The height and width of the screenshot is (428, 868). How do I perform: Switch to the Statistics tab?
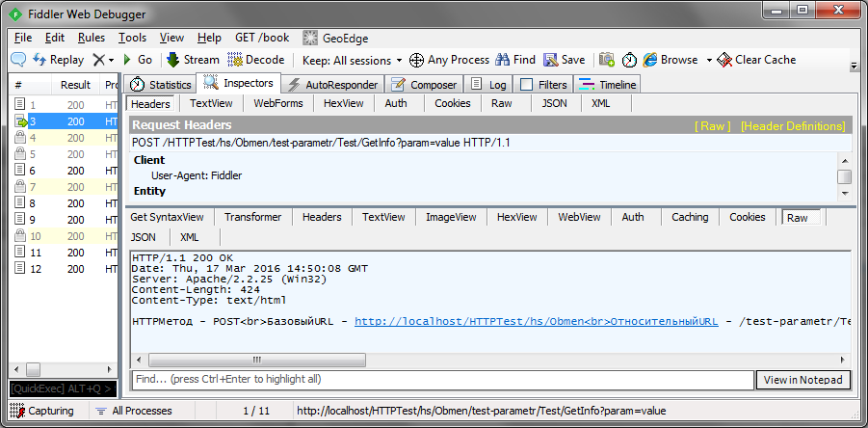coord(160,85)
